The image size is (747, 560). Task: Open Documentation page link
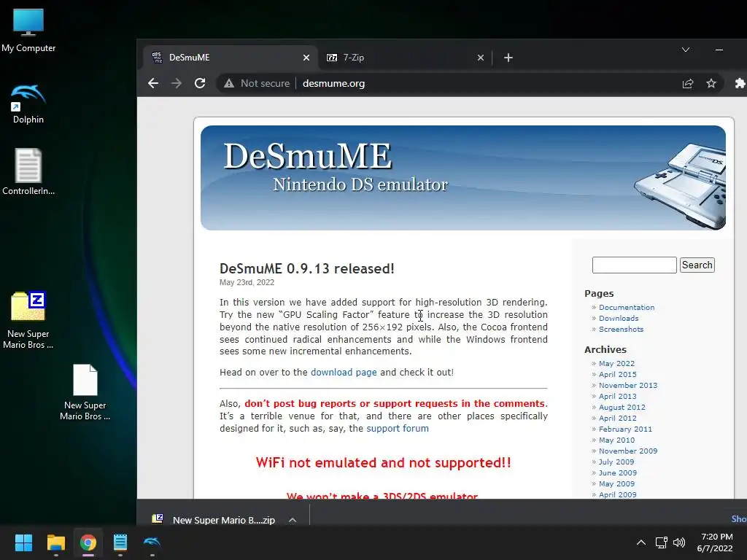coord(627,308)
